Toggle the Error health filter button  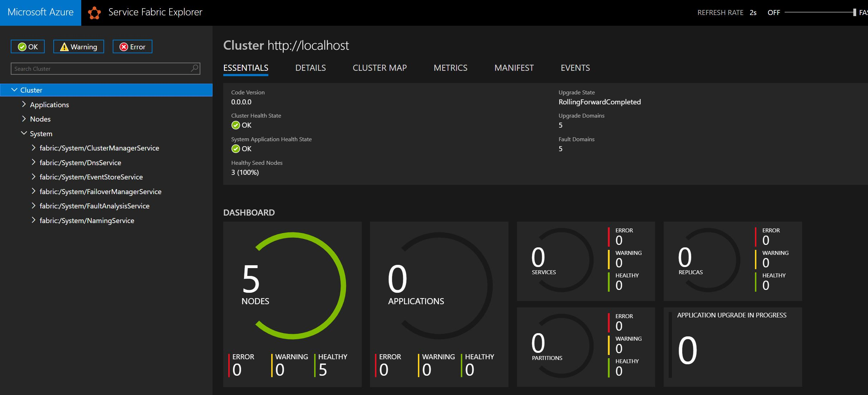132,46
